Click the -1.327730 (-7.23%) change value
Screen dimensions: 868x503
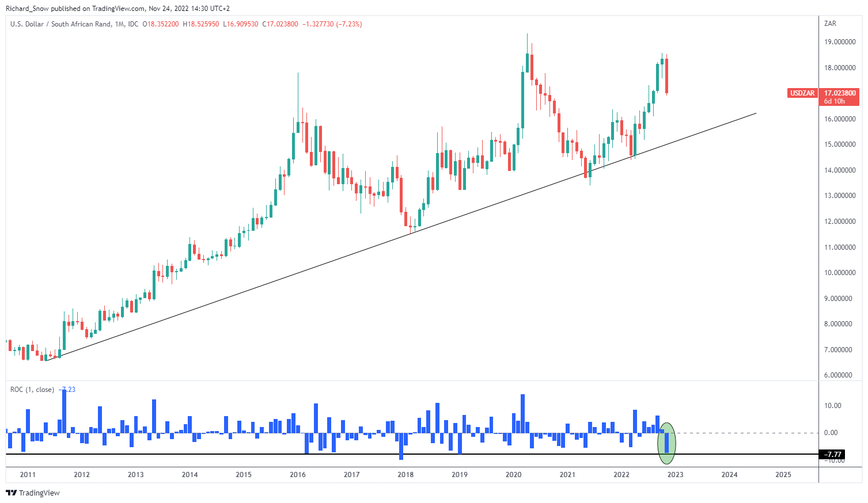click(332, 24)
